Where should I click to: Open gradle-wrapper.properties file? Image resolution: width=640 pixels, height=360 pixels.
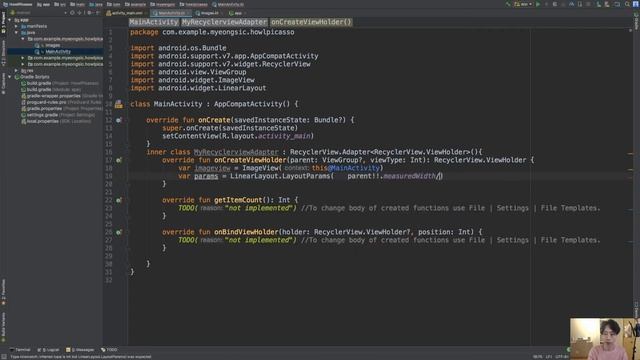point(62,96)
